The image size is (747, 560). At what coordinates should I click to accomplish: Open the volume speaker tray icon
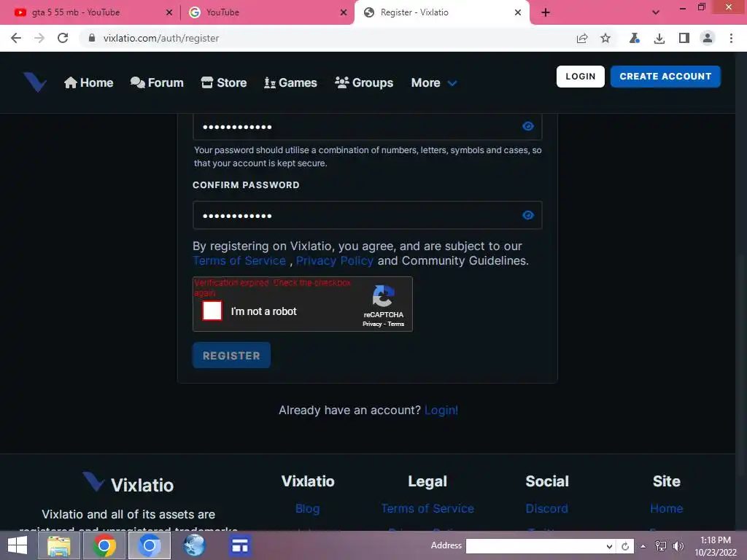[x=678, y=546]
